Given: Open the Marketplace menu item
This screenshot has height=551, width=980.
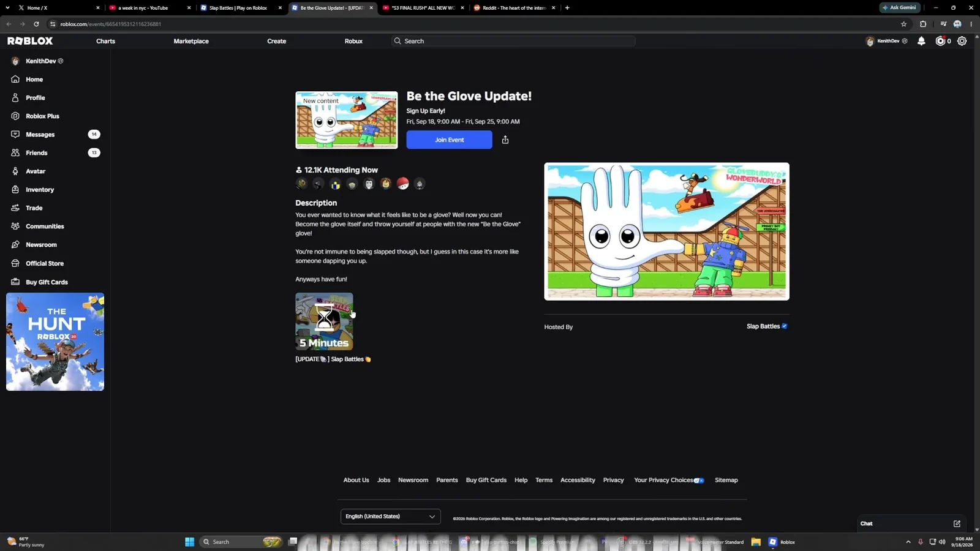Looking at the screenshot, I should (191, 41).
